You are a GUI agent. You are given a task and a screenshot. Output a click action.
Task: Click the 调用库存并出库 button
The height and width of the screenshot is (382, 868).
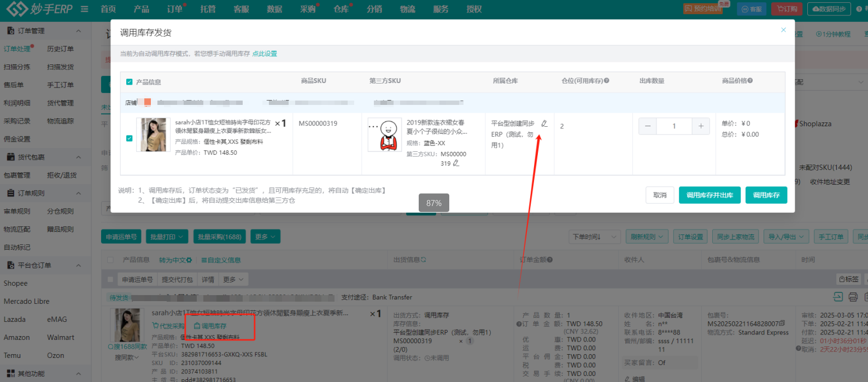coord(709,195)
